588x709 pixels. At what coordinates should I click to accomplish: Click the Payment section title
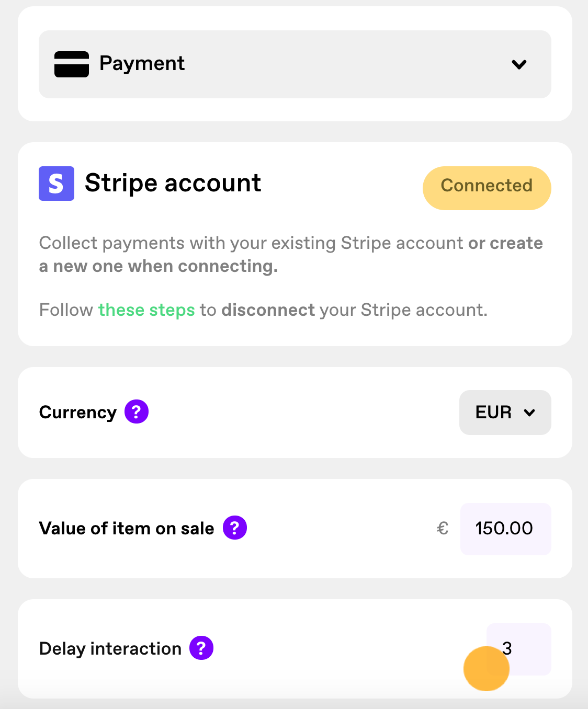click(x=142, y=64)
